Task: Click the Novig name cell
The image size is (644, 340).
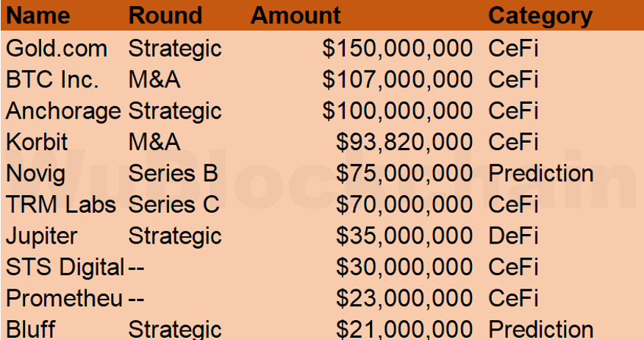Action: (36, 174)
